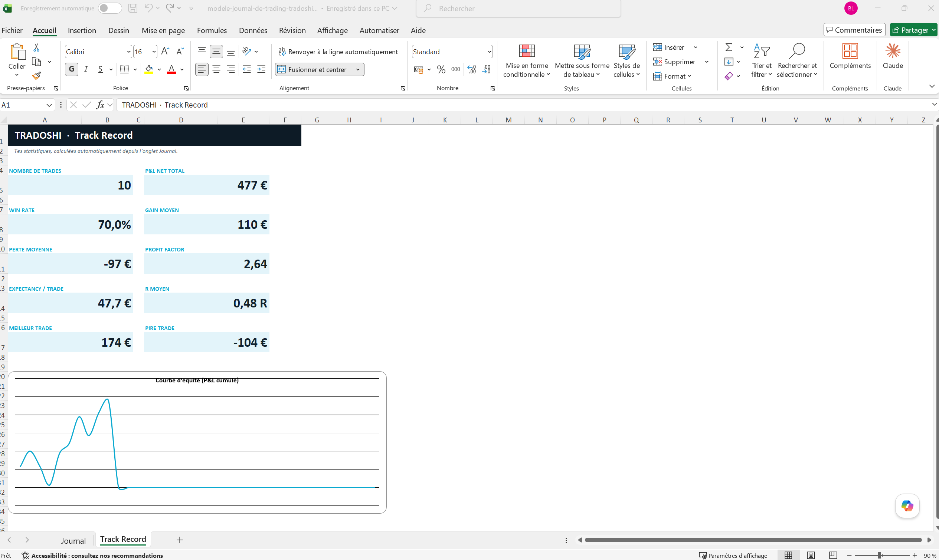Click Supprimer cells button

(674, 62)
